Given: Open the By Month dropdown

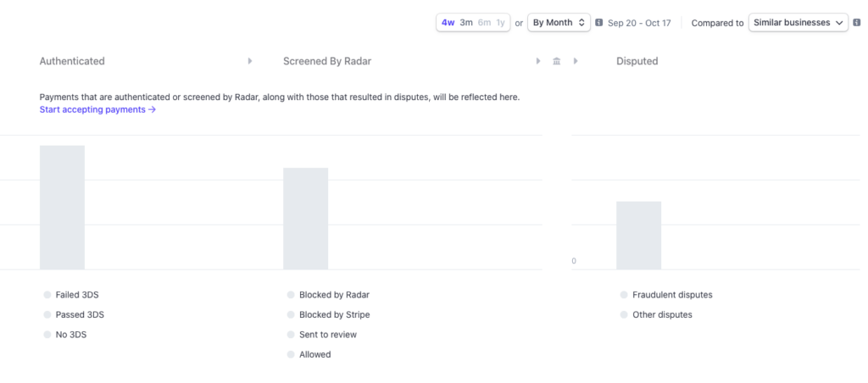Looking at the screenshot, I should pyautogui.click(x=559, y=23).
